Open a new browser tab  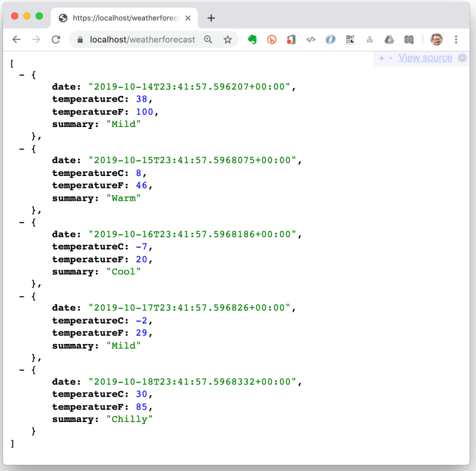211,18
